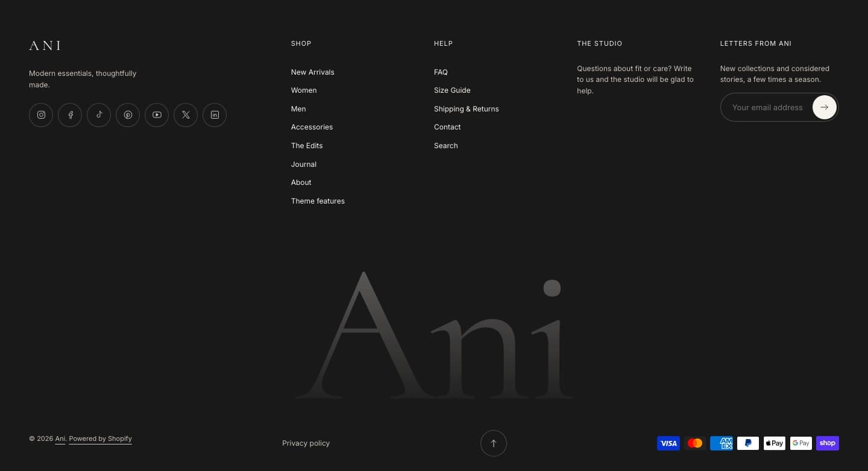The height and width of the screenshot is (471, 868).
Task: Visit the TikTok profile icon
Action: (x=99, y=115)
